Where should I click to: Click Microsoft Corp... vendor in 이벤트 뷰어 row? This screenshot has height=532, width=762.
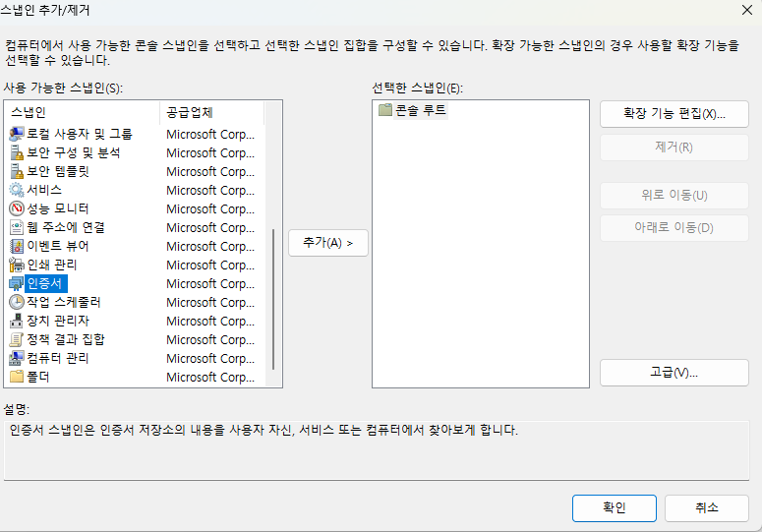pos(210,246)
